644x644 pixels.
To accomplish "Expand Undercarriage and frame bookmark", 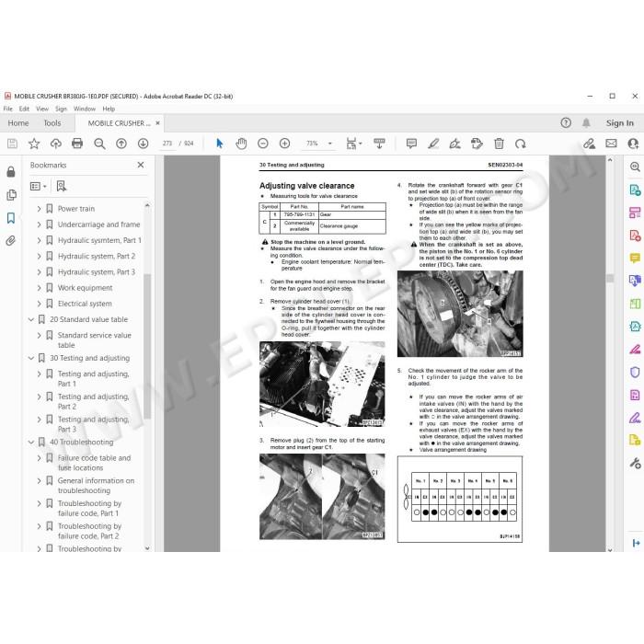I will coord(39,224).
